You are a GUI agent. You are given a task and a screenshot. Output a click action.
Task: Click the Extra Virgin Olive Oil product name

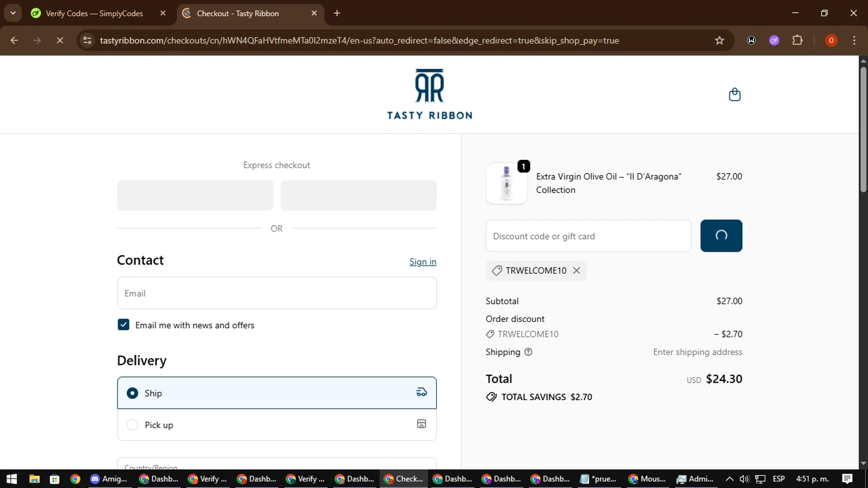pyautogui.click(x=609, y=183)
